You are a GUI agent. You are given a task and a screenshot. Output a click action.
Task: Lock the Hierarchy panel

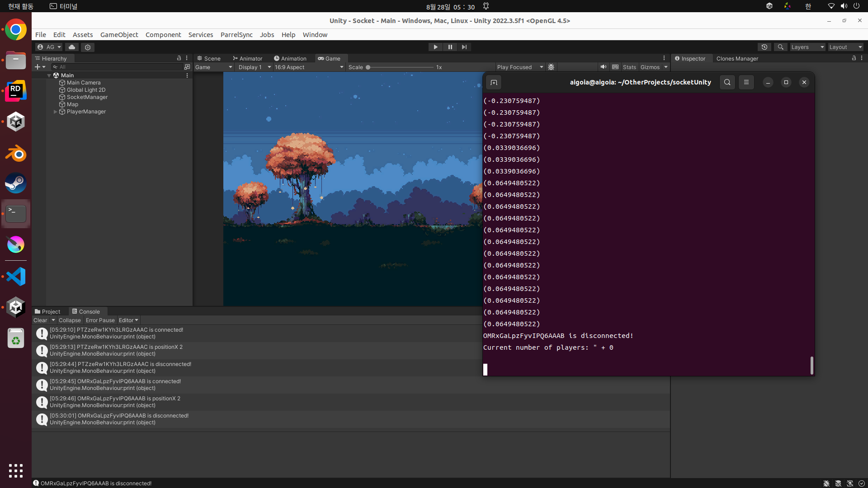tap(179, 58)
